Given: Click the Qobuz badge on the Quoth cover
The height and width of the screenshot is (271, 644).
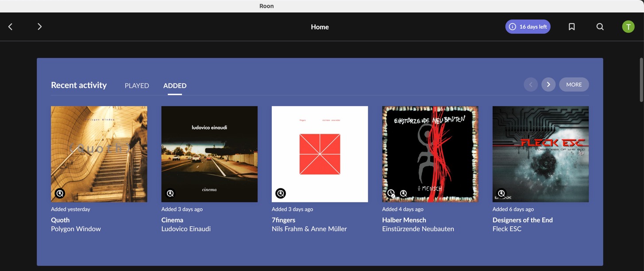Looking at the screenshot, I should click(60, 193).
